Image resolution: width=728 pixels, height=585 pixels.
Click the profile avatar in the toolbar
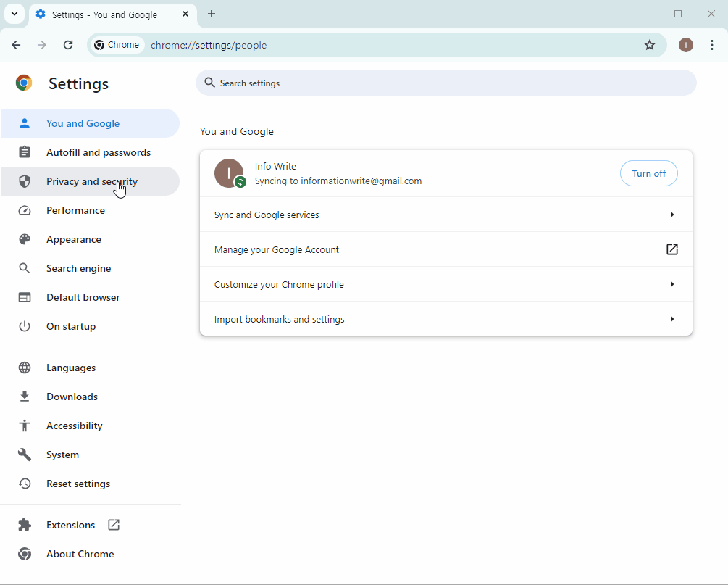point(686,45)
